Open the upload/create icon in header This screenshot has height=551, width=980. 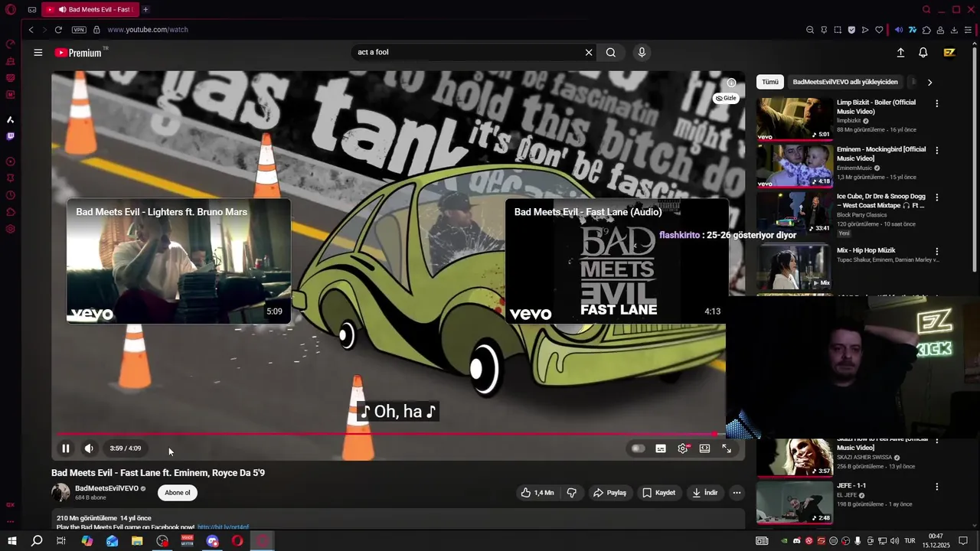[900, 53]
